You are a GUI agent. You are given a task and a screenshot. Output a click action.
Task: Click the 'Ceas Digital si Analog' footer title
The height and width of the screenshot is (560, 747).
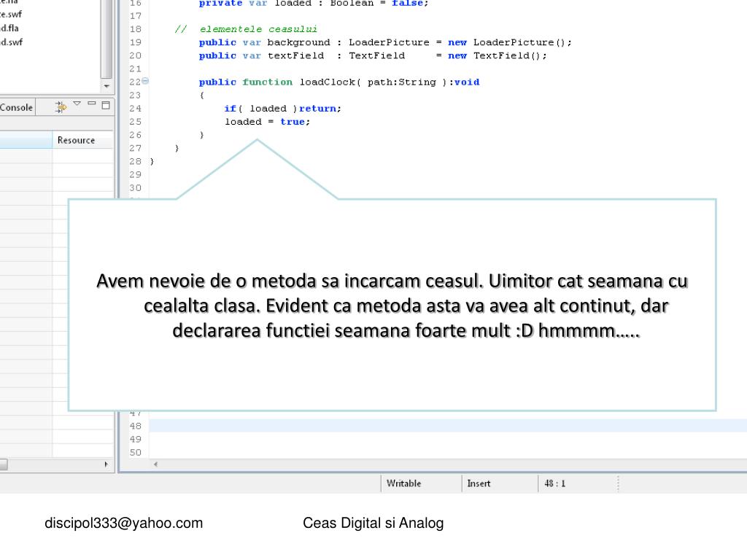pos(373,523)
